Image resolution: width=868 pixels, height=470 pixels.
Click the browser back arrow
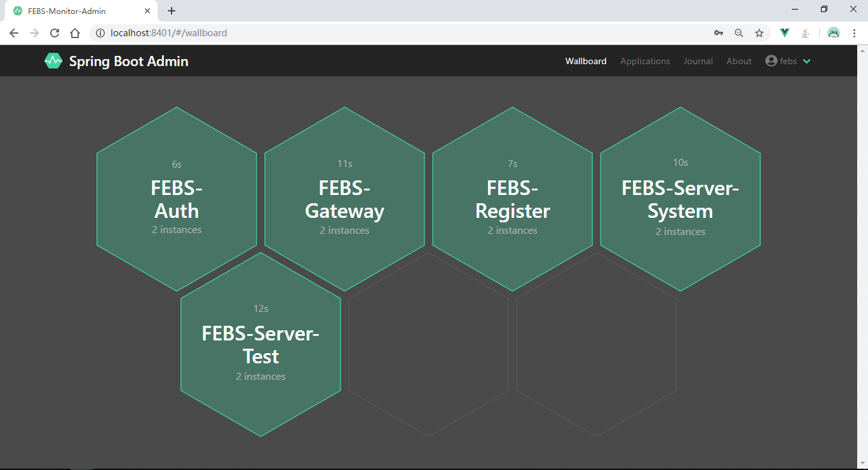(14, 33)
